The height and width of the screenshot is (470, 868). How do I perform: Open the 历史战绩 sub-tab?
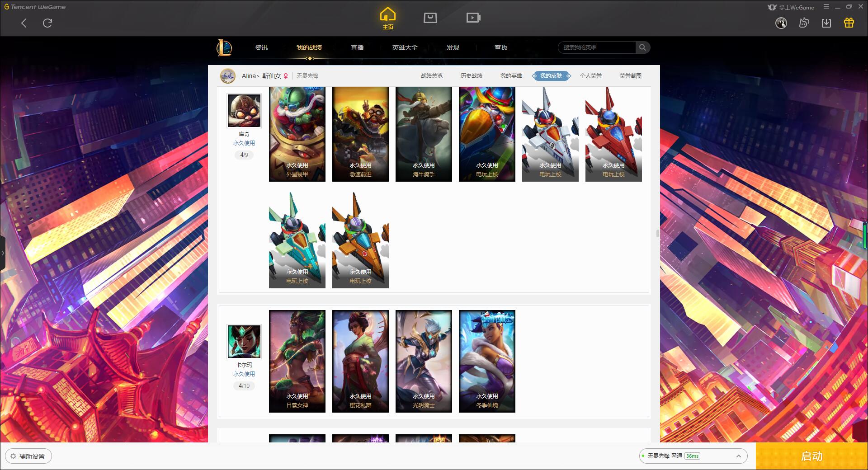coord(472,76)
